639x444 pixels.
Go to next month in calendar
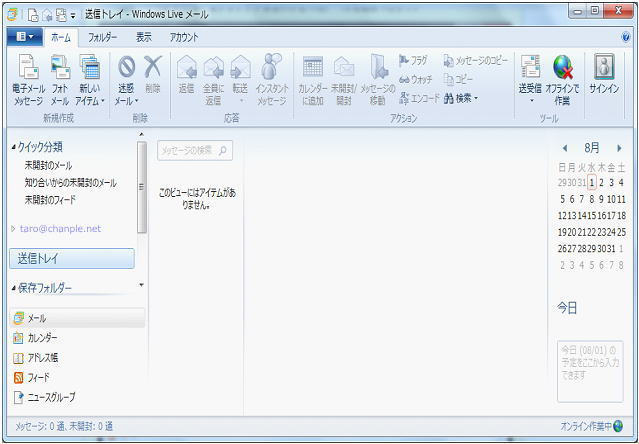pyautogui.click(x=619, y=148)
